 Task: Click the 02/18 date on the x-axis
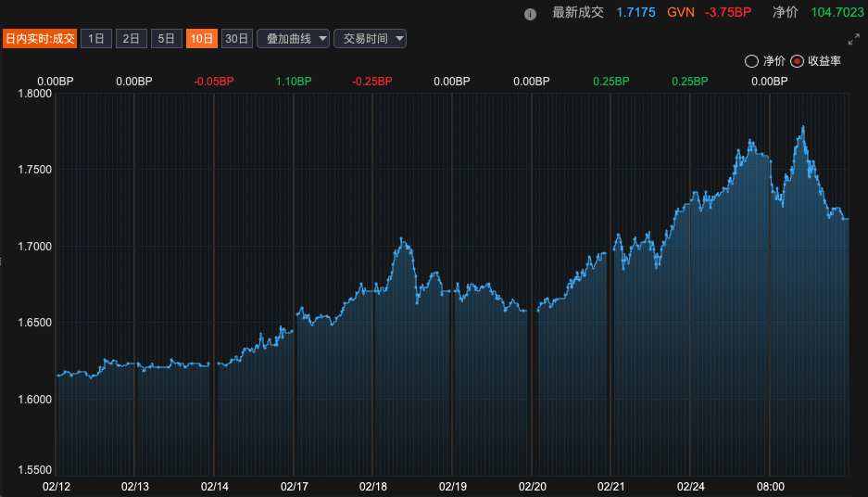pos(372,486)
